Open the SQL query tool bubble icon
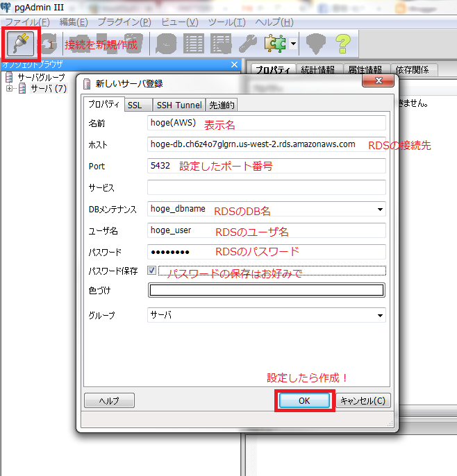This screenshot has height=476, width=457. click(166, 44)
